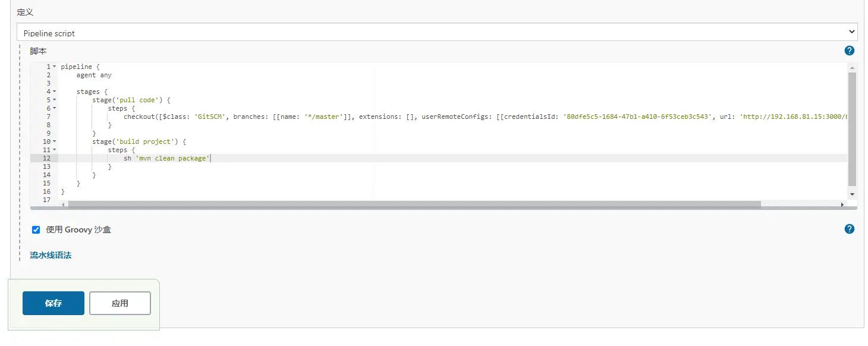The height and width of the screenshot is (346, 868).
Task: Collapse the pipeline block at line 1
Action: click(55, 67)
